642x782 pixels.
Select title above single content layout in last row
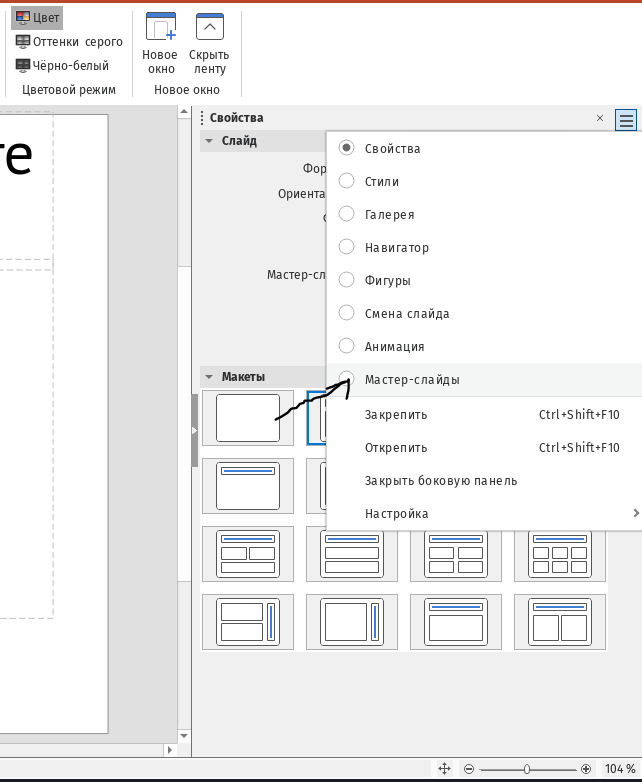point(456,622)
